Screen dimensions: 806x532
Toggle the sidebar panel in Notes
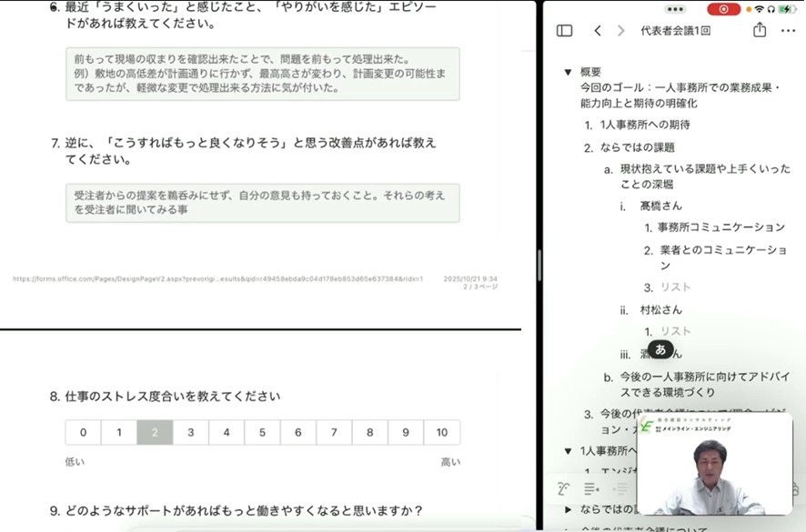[x=564, y=31]
